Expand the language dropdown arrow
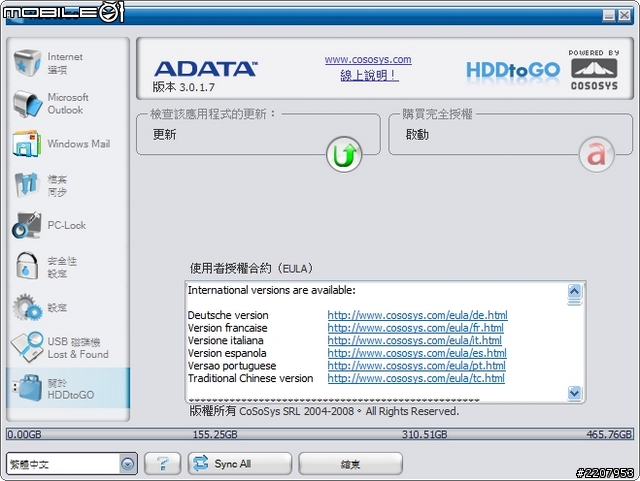Viewport: 640px width, 481px height. (x=127, y=464)
